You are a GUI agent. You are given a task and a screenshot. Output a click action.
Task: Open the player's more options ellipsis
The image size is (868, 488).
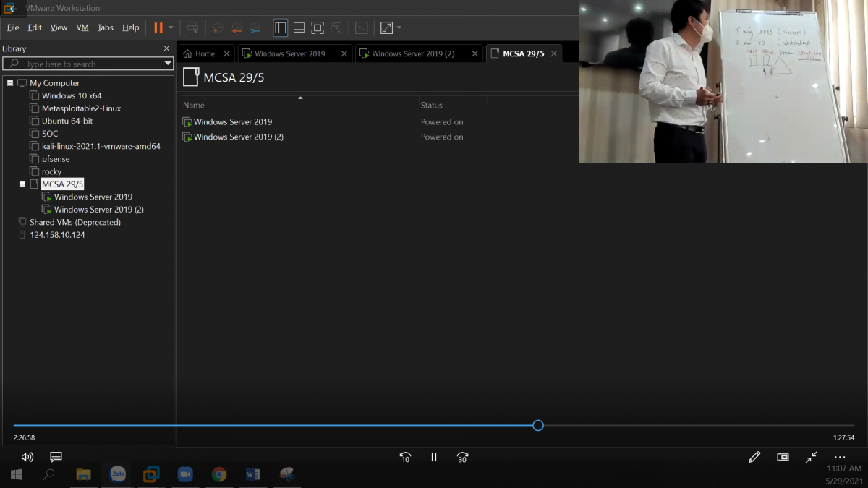click(840, 457)
